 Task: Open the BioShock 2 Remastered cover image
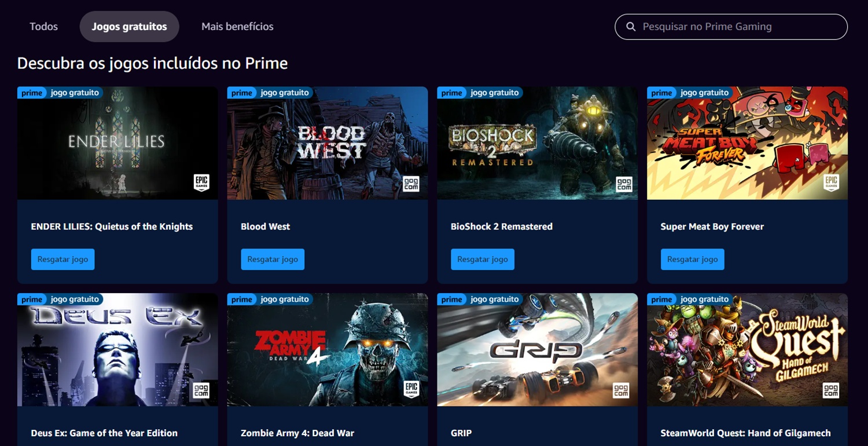pyautogui.click(x=538, y=143)
